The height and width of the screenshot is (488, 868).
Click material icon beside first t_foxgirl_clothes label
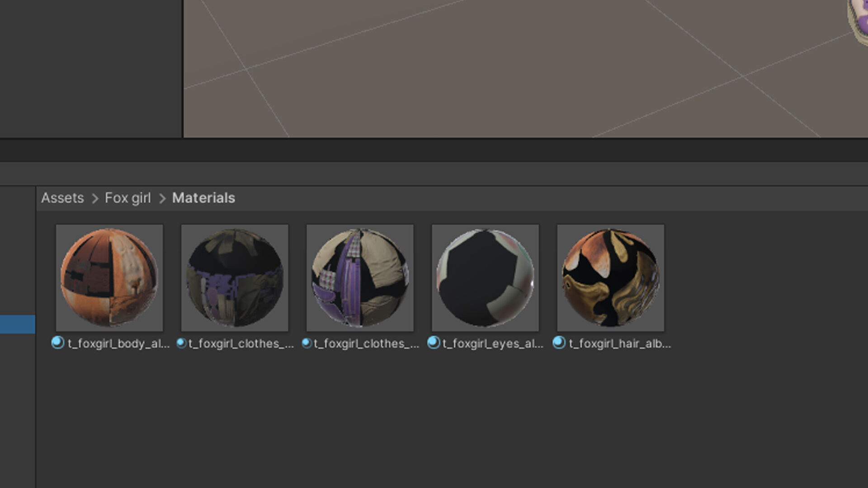[x=181, y=343]
